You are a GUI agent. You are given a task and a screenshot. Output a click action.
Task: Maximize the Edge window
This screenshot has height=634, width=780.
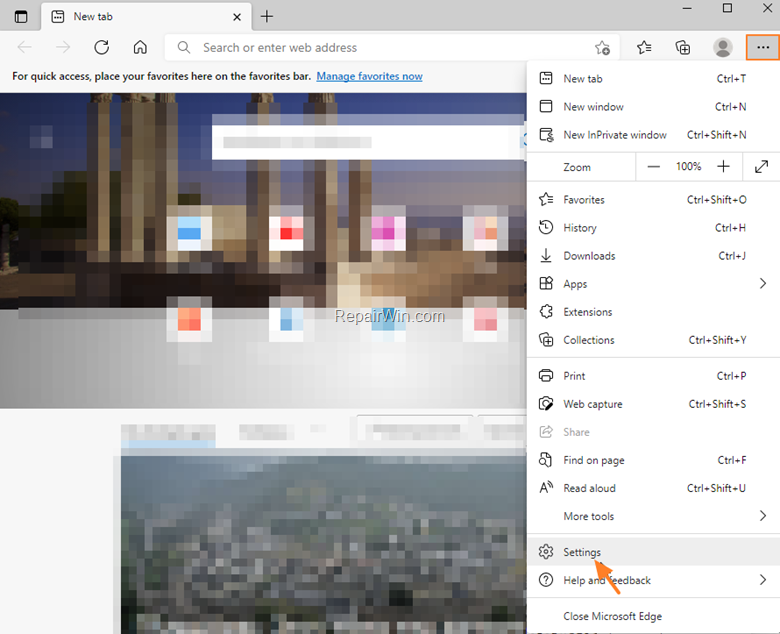click(727, 8)
